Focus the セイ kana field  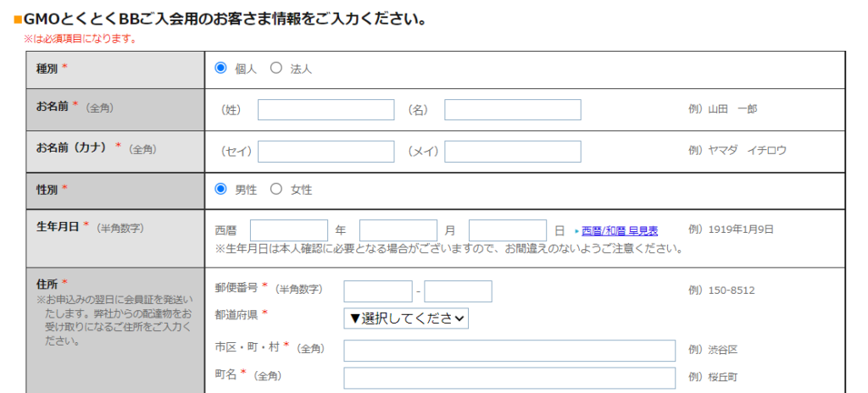326,152
